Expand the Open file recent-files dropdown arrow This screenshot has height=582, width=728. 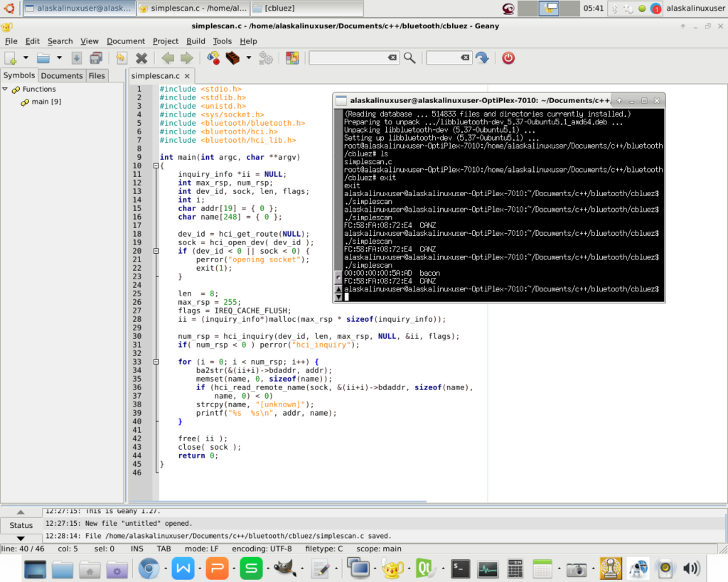point(60,58)
